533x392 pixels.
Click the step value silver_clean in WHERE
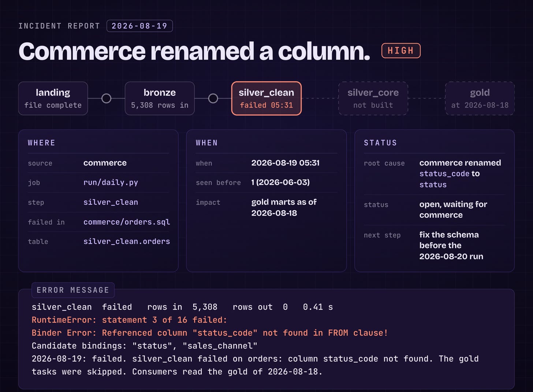pos(111,202)
